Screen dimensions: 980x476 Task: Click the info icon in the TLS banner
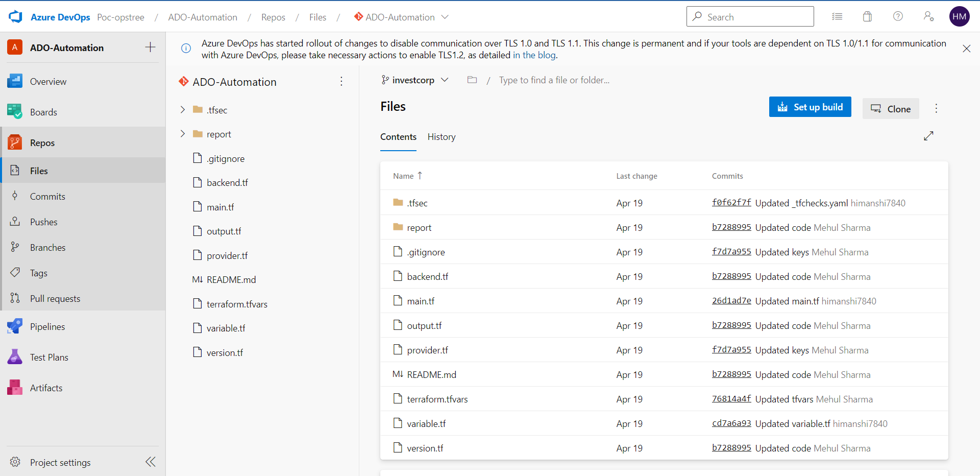pyautogui.click(x=186, y=48)
